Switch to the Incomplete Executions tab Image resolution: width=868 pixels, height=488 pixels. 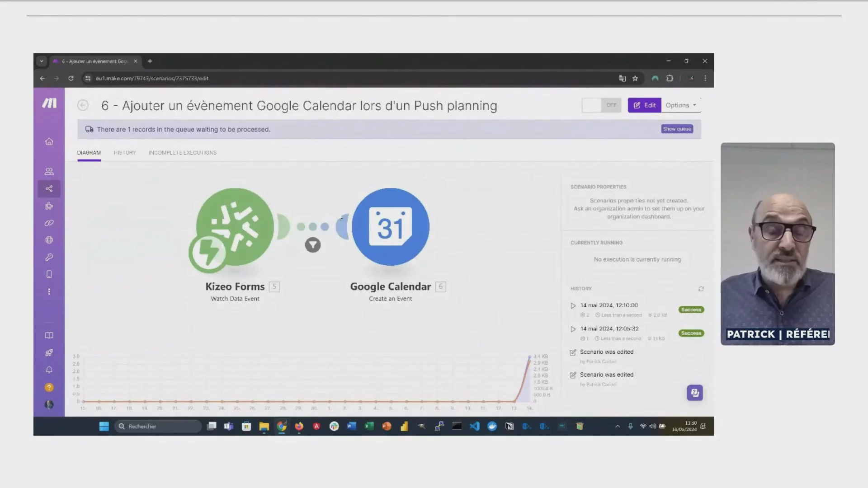tap(182, 153)
